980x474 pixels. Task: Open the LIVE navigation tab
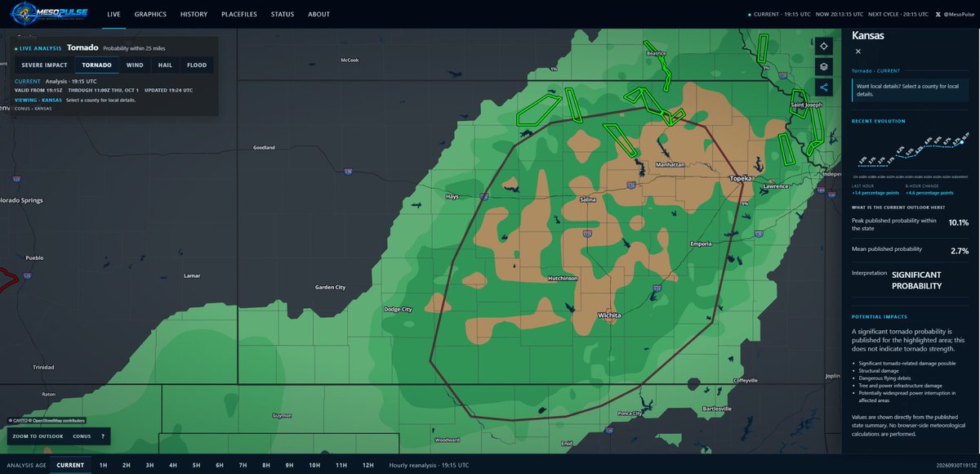click(x=114, y=15)
